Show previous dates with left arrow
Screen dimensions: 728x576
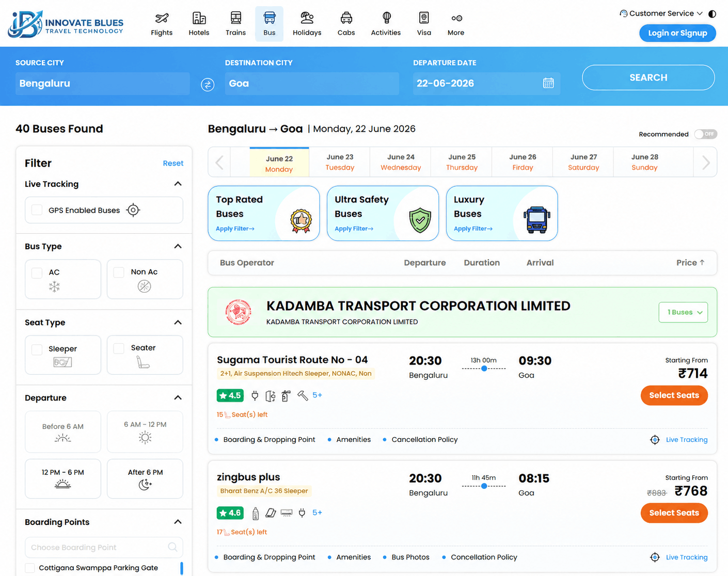click(219, 163)
